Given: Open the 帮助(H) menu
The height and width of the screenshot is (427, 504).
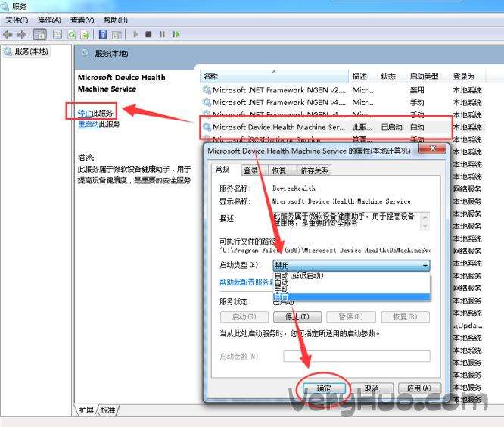Looking at the screenshot, I should tap(115, 20).
